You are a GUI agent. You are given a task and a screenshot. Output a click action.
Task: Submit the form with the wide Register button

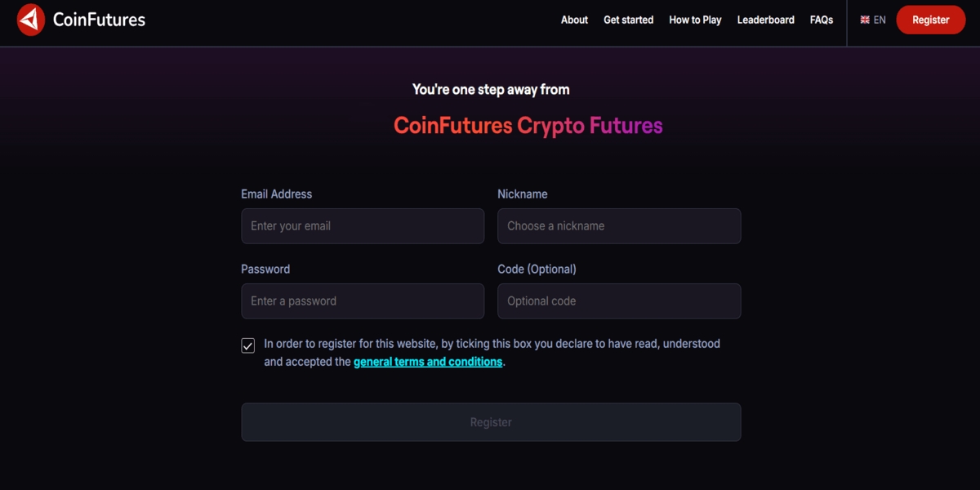pyautogui.click(x=491, y=422)
